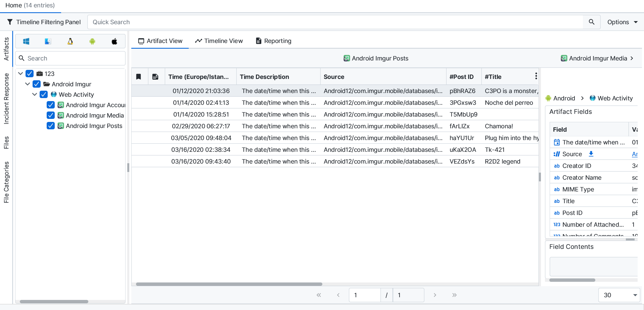Viewport: 644px width, 310px height.
Task: Collapse the Web Activity tree node
Action: pos(35,94)
